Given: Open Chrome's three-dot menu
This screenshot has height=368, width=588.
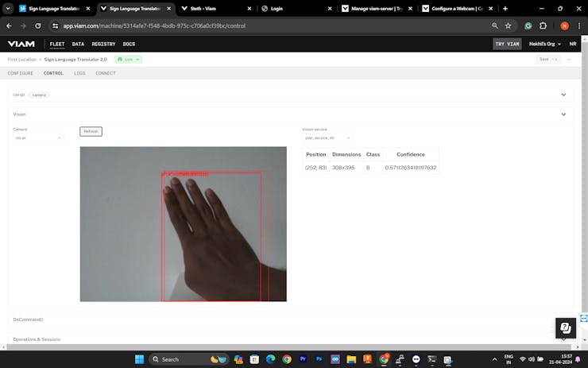Looking at the screenshot, I should coord(579,26).
